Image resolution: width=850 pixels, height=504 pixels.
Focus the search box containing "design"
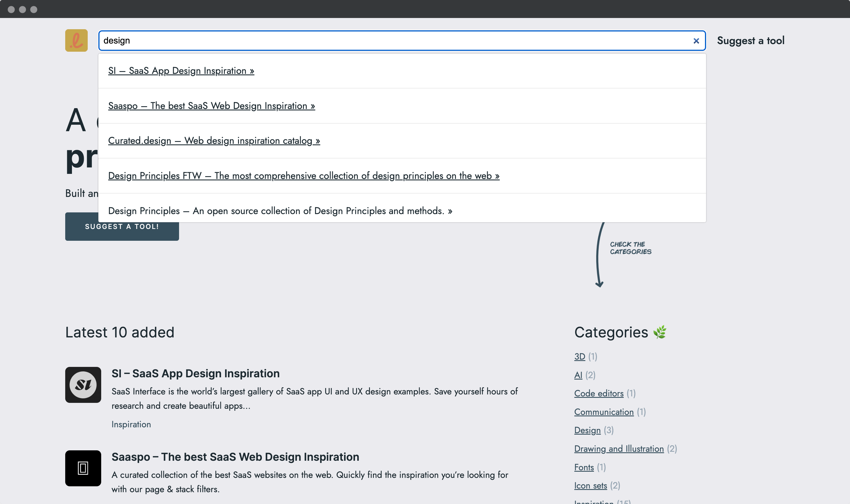coord(402,41)
